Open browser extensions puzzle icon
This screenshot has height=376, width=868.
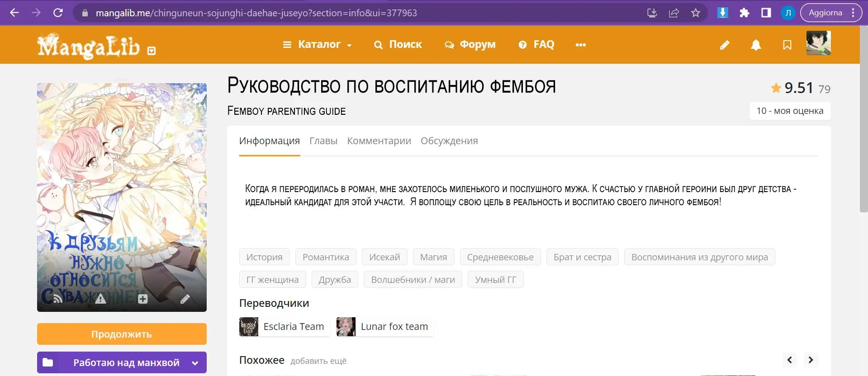coord(745,13)
